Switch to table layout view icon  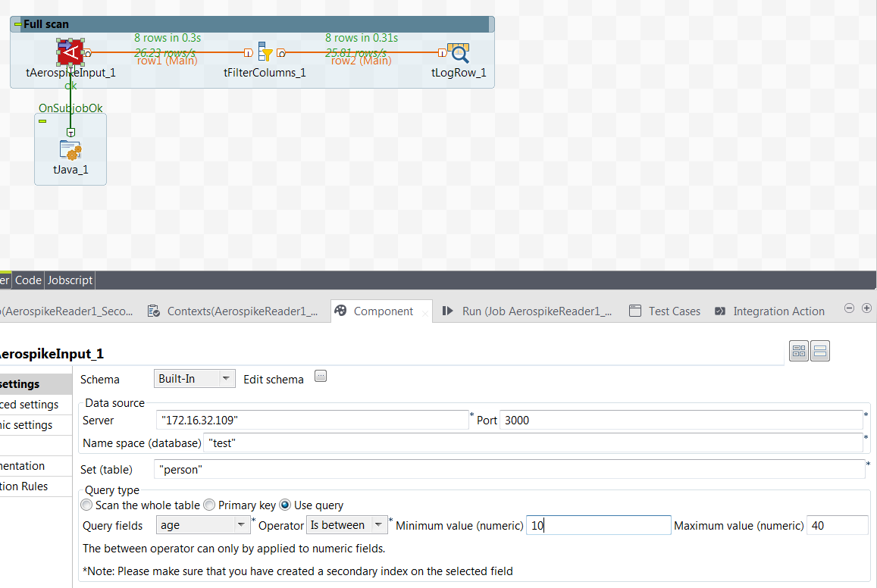click(799, 351)
